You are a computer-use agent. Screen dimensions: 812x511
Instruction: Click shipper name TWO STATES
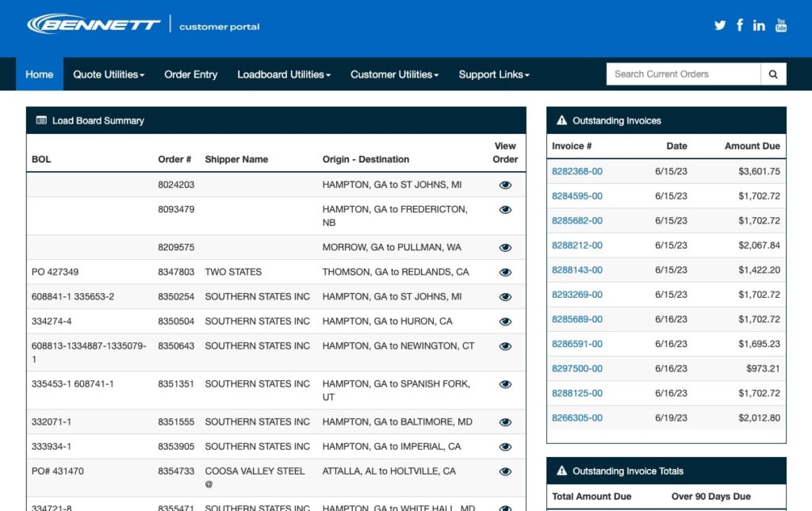233,272
